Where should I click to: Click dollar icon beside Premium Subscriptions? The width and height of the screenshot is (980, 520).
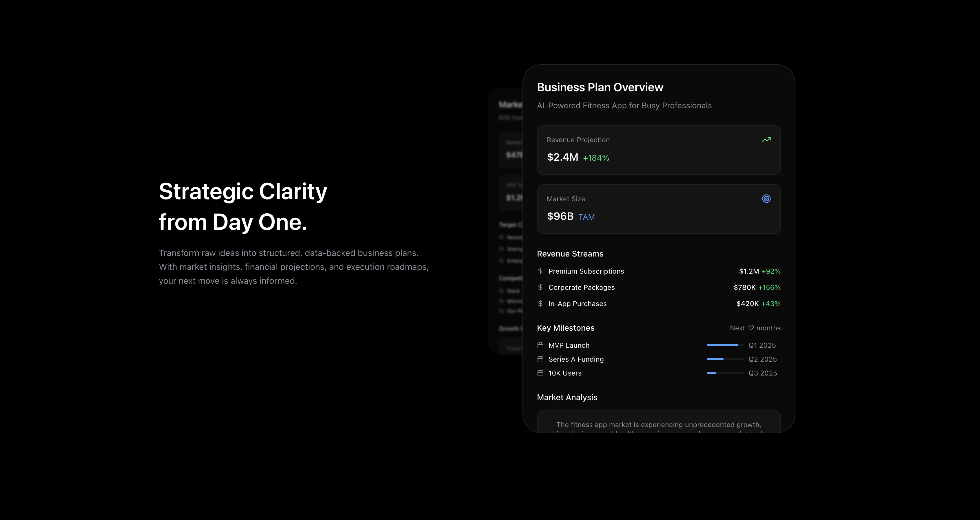click(x=540, y=271)
